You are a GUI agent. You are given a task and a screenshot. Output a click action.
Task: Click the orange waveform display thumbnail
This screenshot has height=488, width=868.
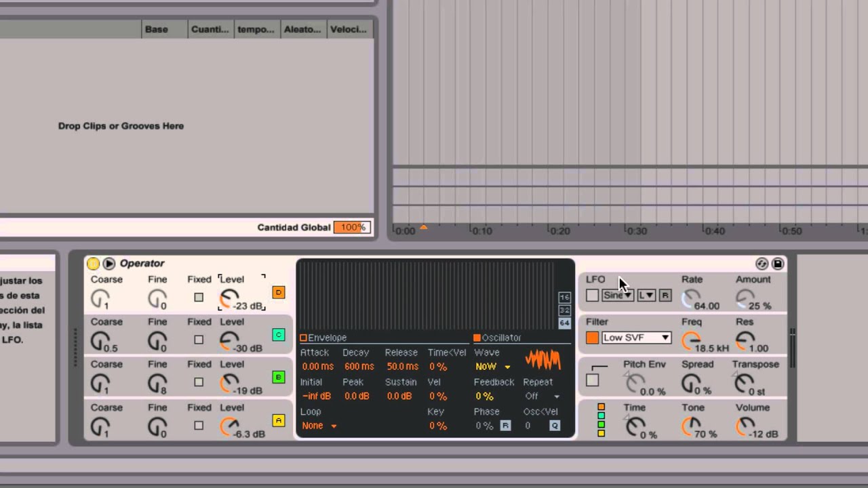(543, 360)
